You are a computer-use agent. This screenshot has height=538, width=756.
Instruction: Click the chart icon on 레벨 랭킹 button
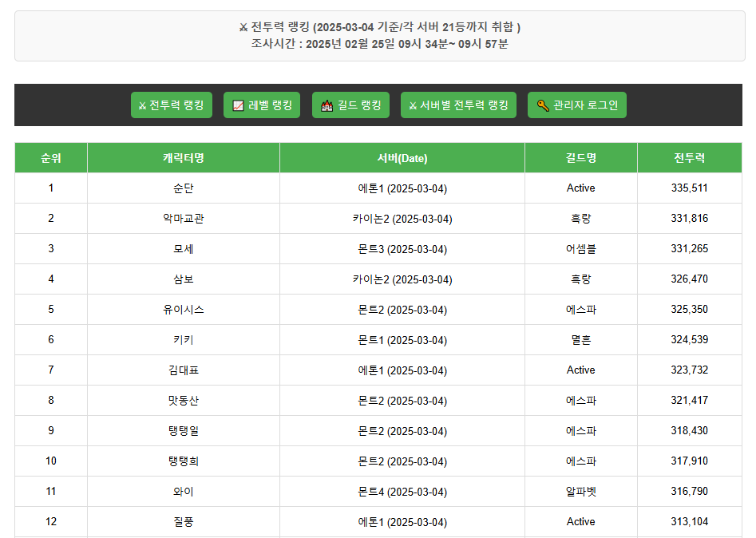point(238,105)
